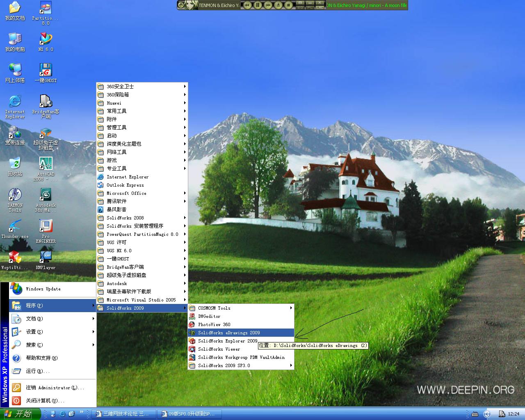Open the PartitionMagic 8.0 desktop shortcut
This screenshot has width=525, height=420.
[x=46, y=13]
